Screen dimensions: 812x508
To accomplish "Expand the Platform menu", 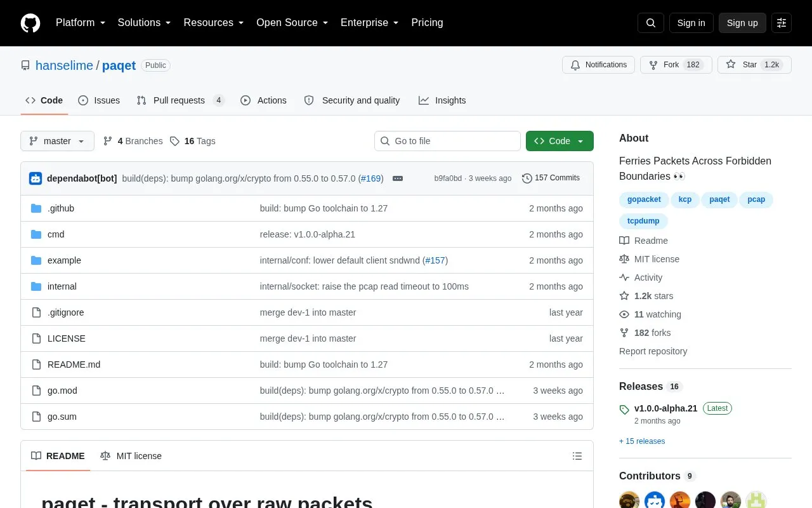I will [x=81, y=23].
